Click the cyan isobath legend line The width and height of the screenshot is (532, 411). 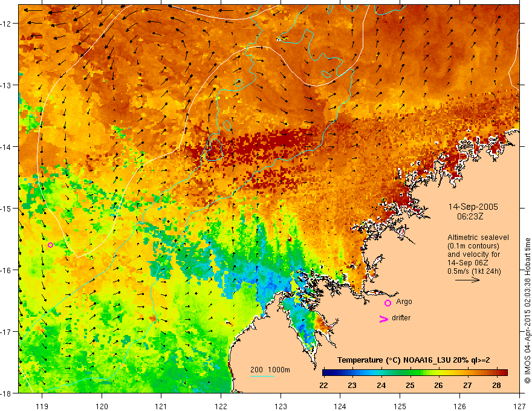pyautogui.click(x=262, y=376)
